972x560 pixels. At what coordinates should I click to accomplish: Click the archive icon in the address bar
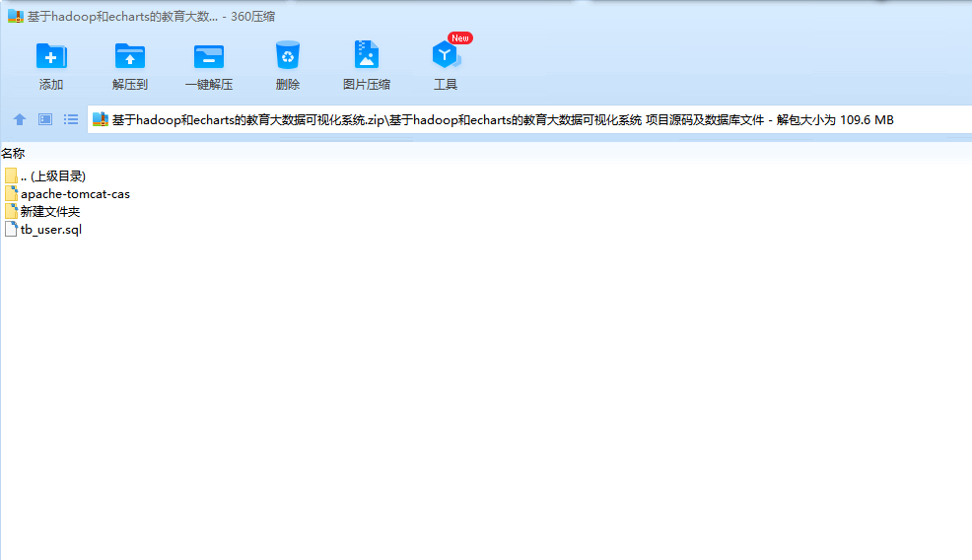coord(101,119)
